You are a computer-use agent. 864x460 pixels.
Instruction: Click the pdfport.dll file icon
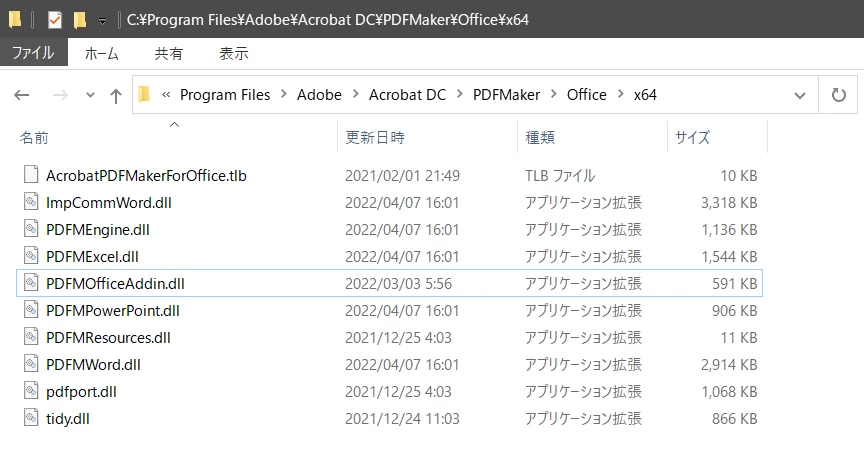pos(31,391)
